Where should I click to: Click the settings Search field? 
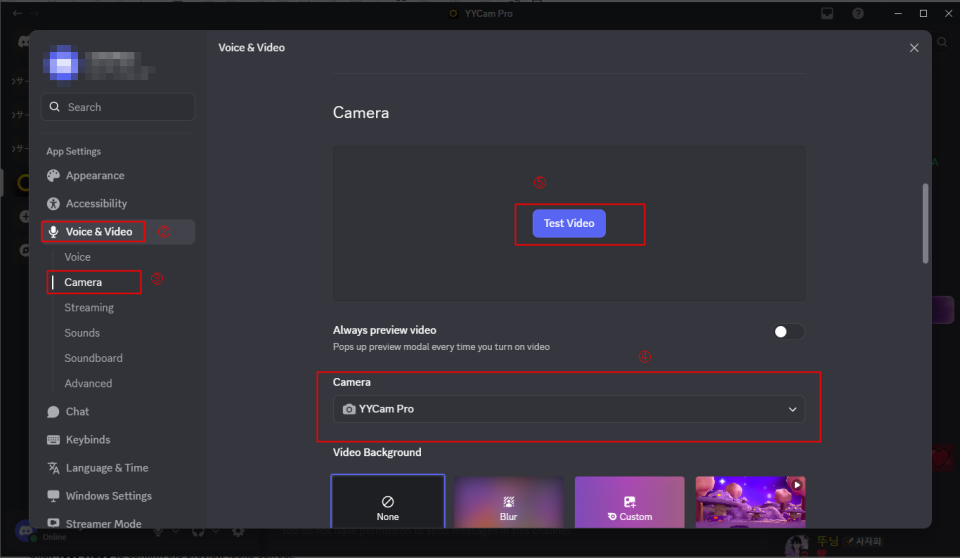click(x=118, y=107)
